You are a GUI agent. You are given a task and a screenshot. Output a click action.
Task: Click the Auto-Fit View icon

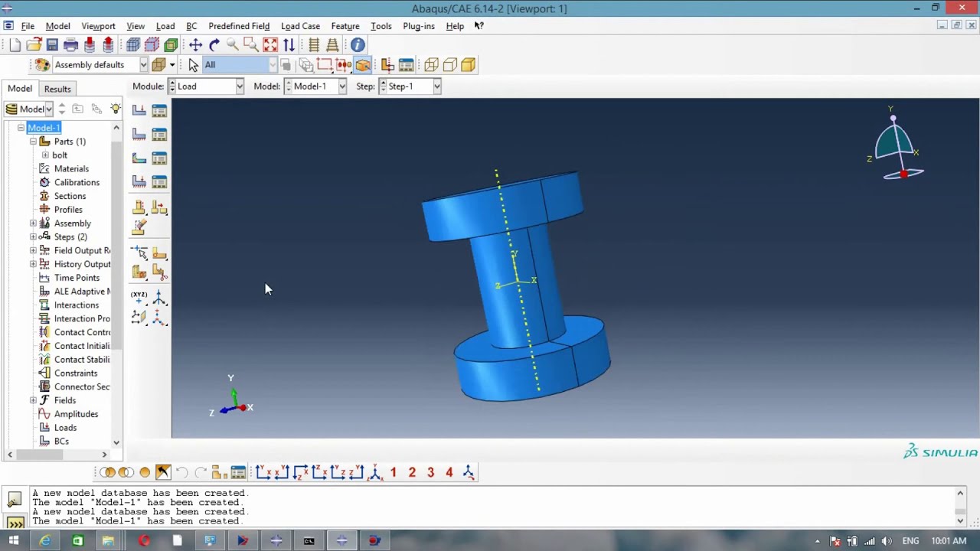coord(270,45)
